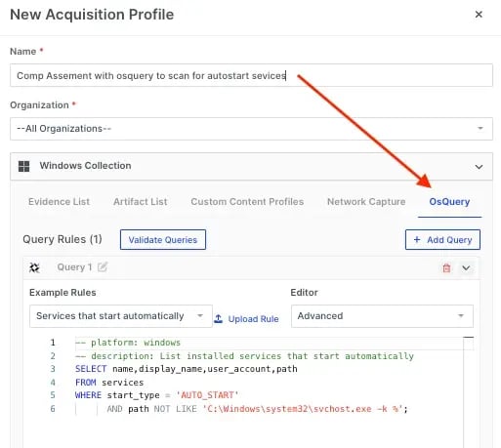This screenshot has width=501, height=448.
Task: Open the Organization dropdown
Action: point(251,129)
